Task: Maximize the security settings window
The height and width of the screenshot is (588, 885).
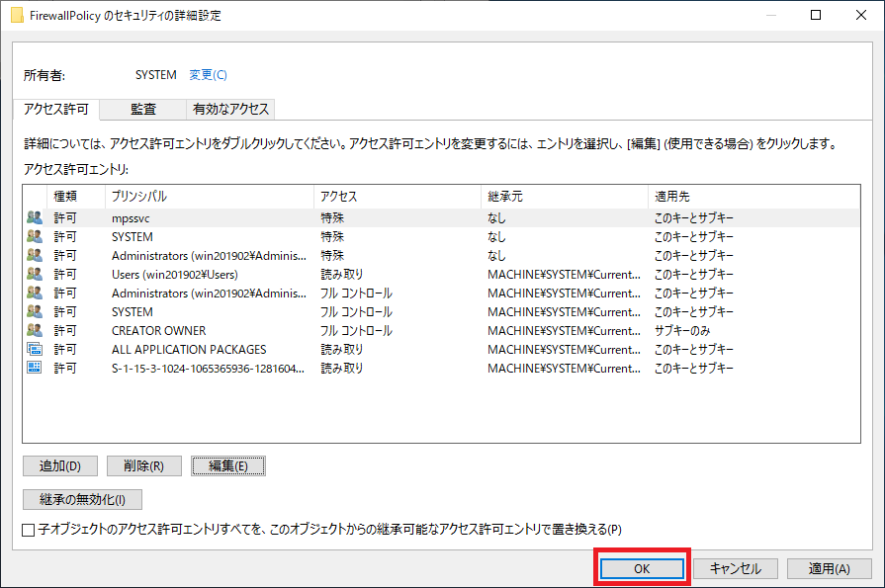Action: click(x=816, y=15)
